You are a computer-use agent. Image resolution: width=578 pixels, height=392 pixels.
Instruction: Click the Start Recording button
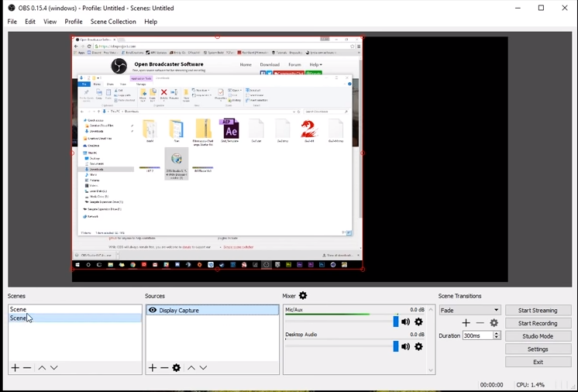538,323
